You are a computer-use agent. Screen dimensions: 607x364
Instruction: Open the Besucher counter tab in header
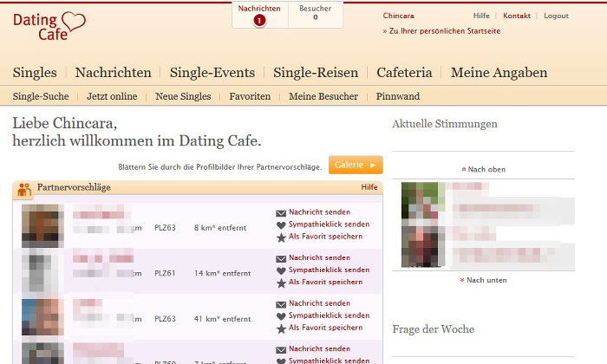point(316,13)
